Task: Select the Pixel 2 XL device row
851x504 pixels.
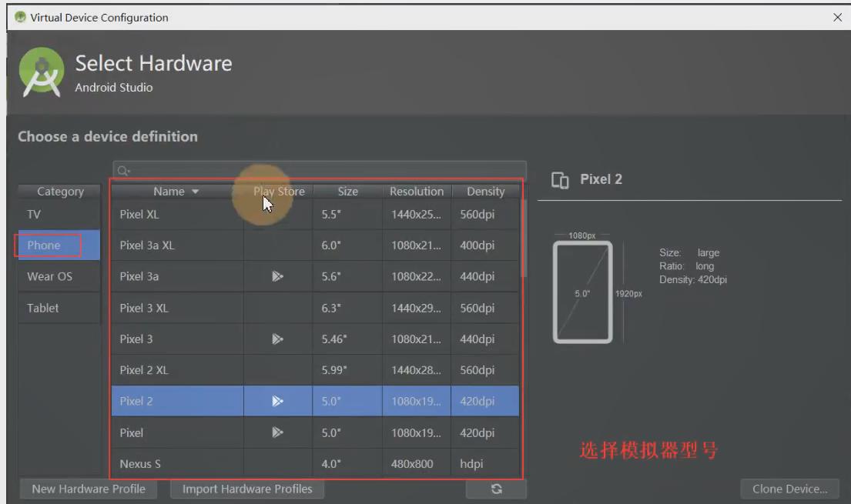Action: pos(177,369)
